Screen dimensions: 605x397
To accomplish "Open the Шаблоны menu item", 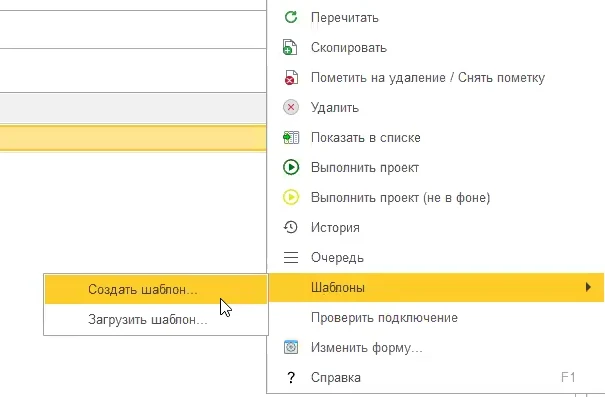I will (435, 287).
